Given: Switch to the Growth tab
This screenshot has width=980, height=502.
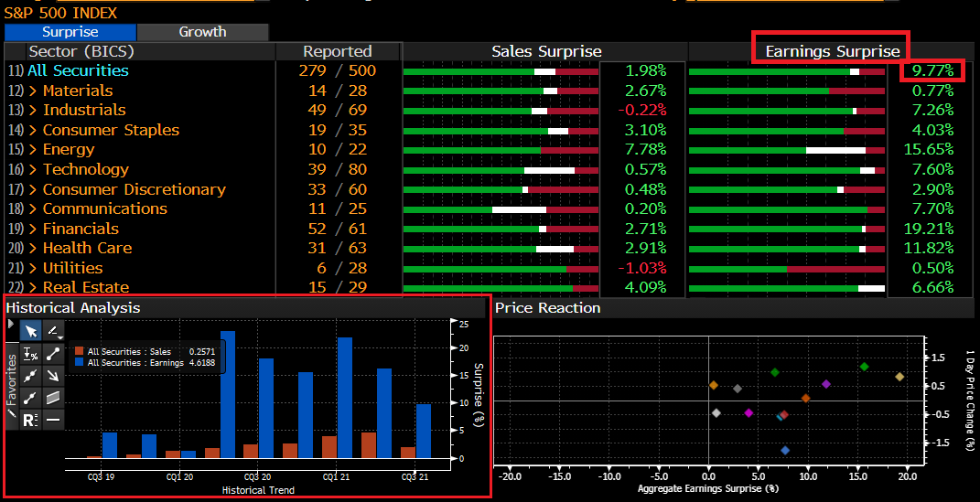Looking at the screenshot, I should click(202, 32).
